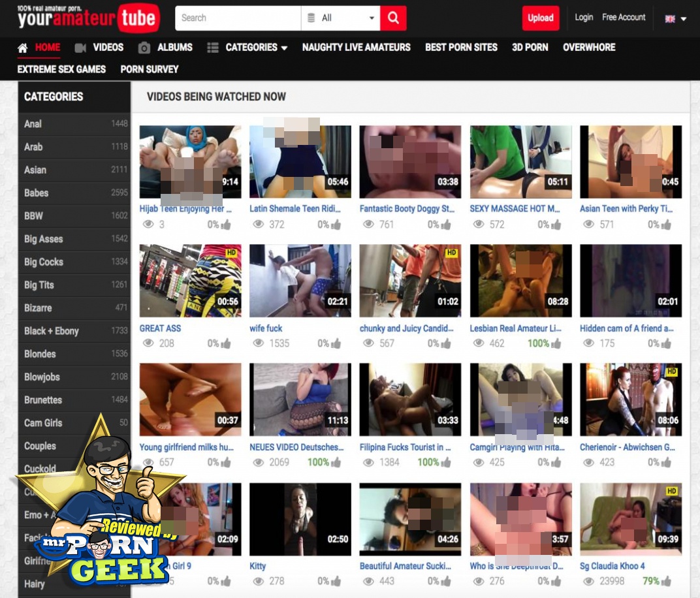Screen dimensions: 700x598
Task: Click into the Search text field
Action: pos(238,18)
